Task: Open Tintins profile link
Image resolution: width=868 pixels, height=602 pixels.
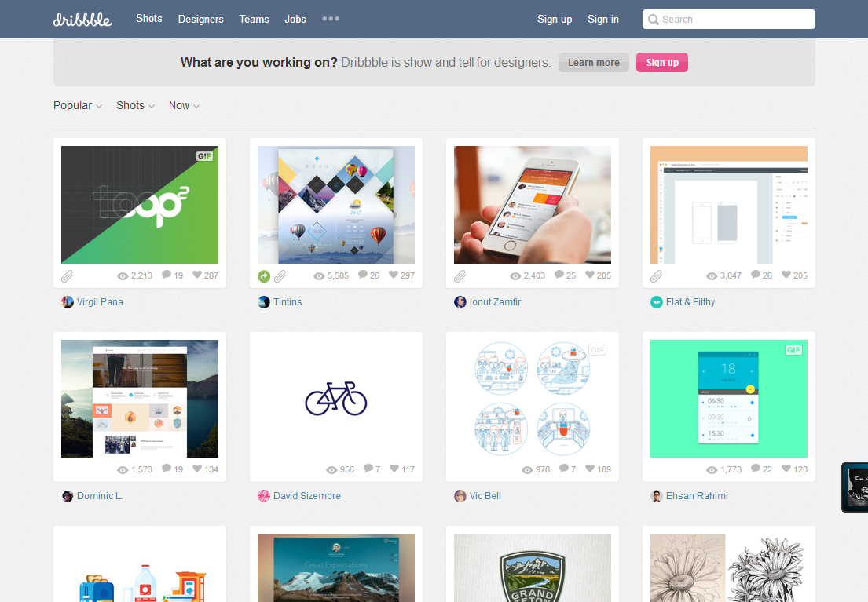Action: click(288, 302)
